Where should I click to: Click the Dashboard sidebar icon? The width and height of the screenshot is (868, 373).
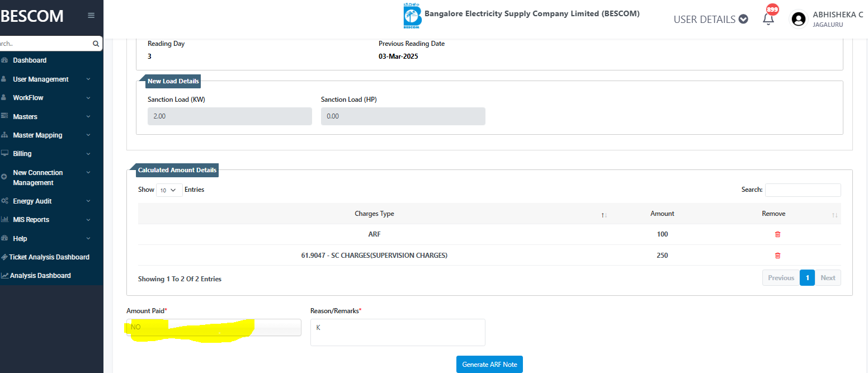pyautogui.click(x=4, y=60)
